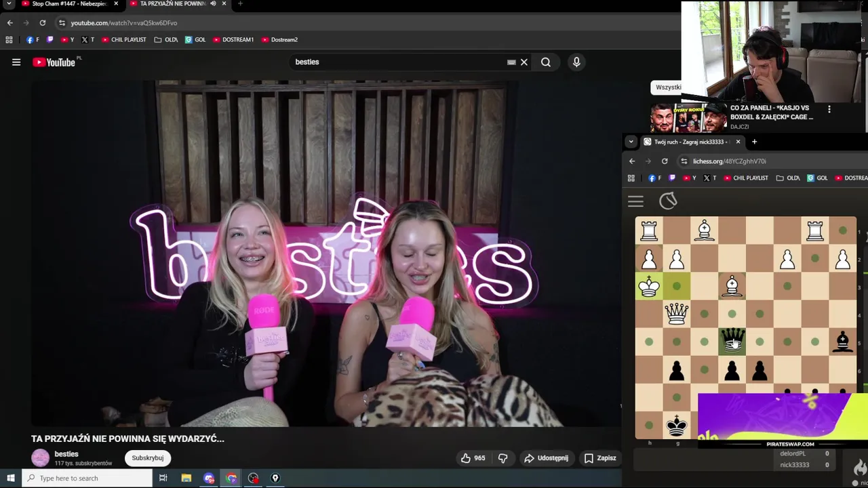Open the Twitch bookmark in YouTube window

click(50, 40)
